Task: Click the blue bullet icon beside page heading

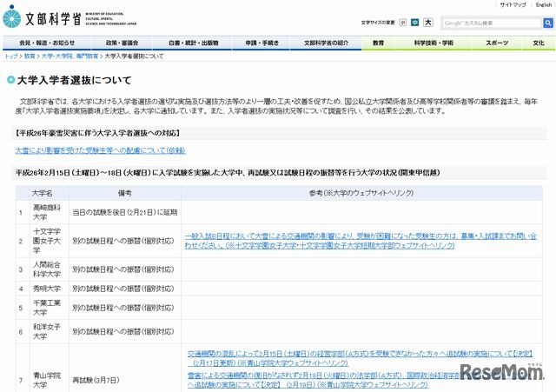Action: tap(11, 80)
